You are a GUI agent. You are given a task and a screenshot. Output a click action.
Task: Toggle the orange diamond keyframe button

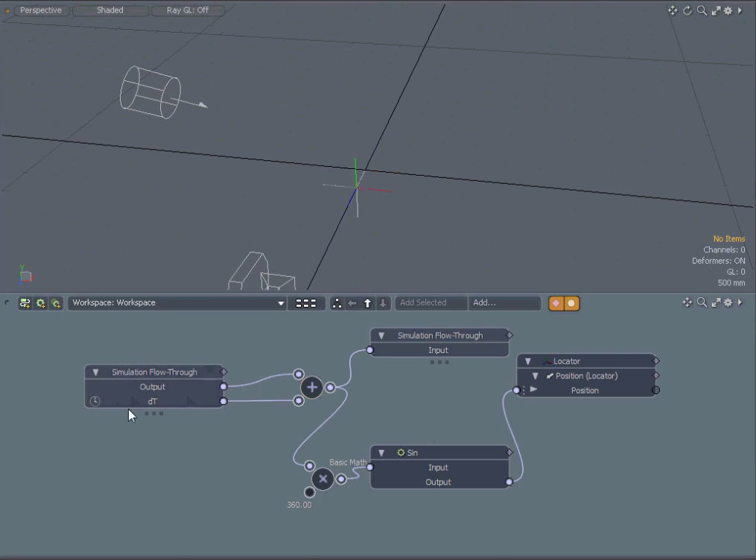(x=556, y=303)
